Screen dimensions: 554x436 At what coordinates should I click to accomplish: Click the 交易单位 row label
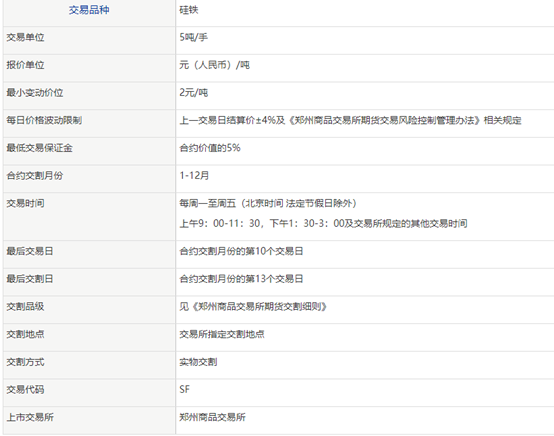[25, 37]
